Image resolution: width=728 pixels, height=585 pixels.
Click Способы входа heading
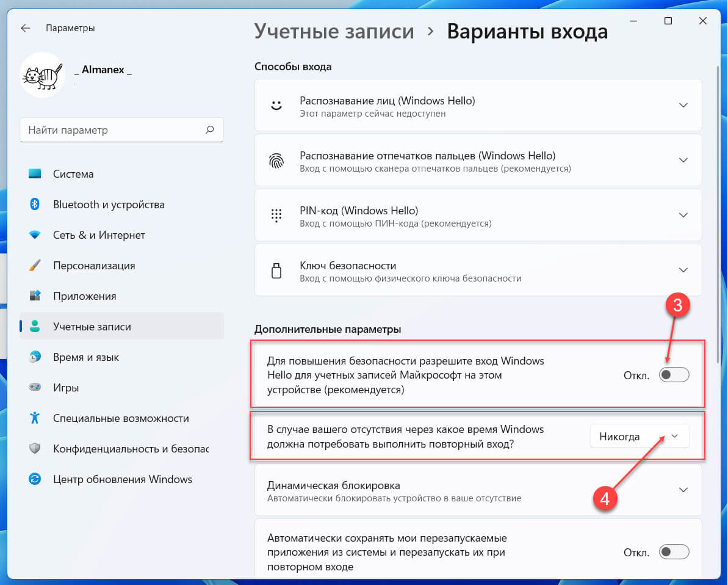[x=293, y=67]
